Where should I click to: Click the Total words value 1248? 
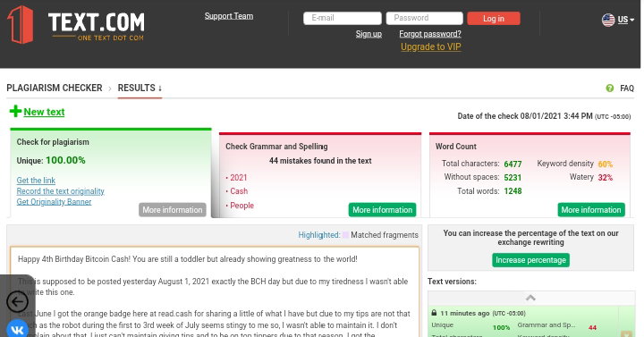(513, 191)
